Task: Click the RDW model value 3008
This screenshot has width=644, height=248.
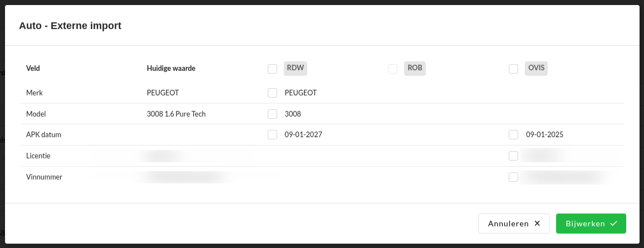Action: [293, 114]
